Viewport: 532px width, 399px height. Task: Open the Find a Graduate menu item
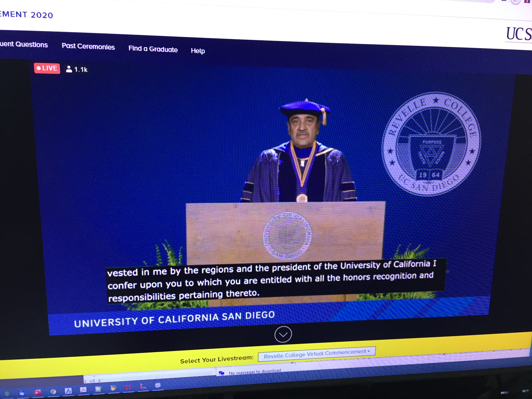[x=153, y=49]
